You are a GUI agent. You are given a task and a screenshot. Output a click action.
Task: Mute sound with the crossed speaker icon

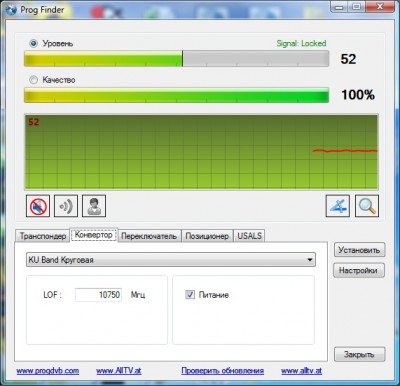click(x=38, y=206)
